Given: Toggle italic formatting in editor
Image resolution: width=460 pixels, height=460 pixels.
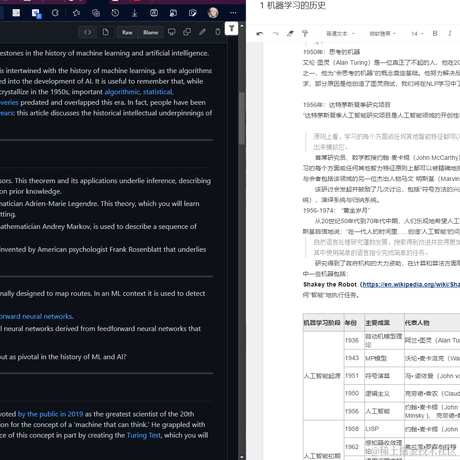Looking at the screenshot, I should coord(450,33).
